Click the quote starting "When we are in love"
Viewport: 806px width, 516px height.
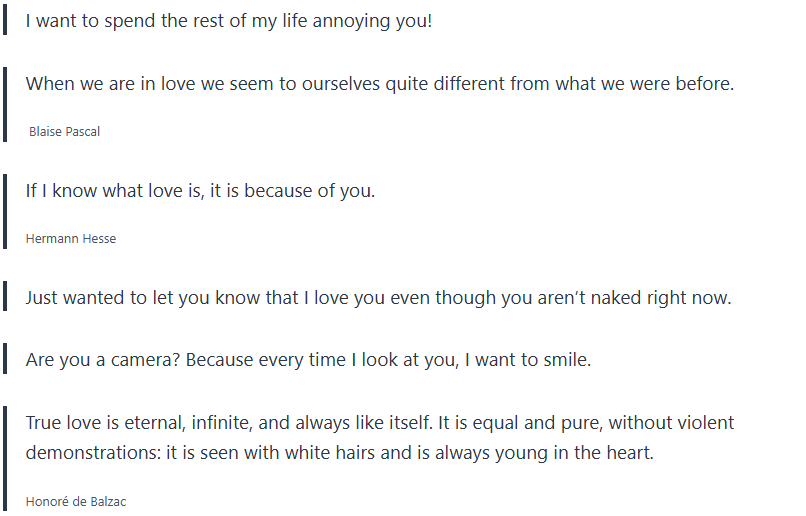[379, 84]
